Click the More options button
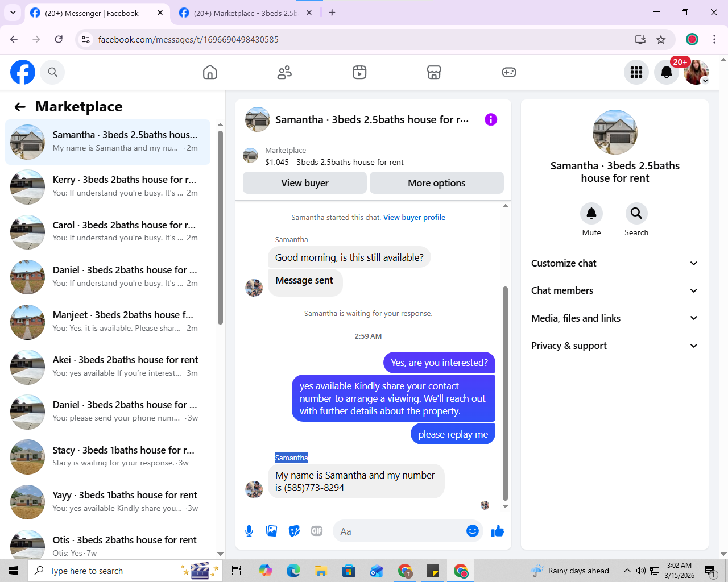The height and width of the screenshot is (582, 728). (x=437, y=183)
